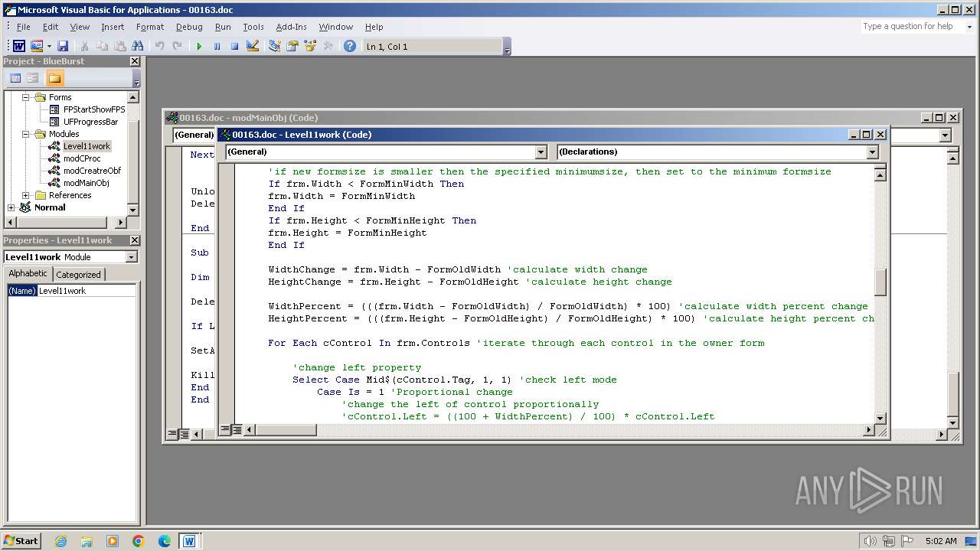Viewport: 980px width, 551px height.
Task: Switch to the Alphabetic properties tab
Action: tap(28, 274)
